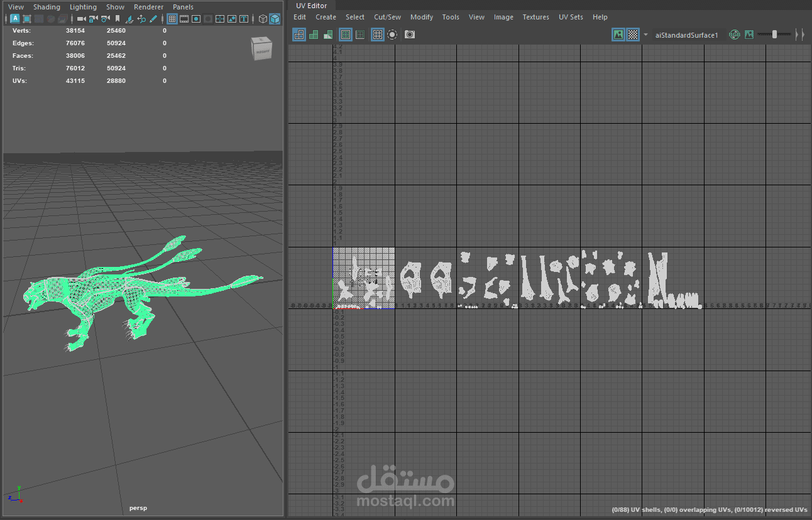Image resolution: width=812 pixels, height=520 pixels.
Task: Toggle Resolution Gate icon
Action: tap(196, 19)
